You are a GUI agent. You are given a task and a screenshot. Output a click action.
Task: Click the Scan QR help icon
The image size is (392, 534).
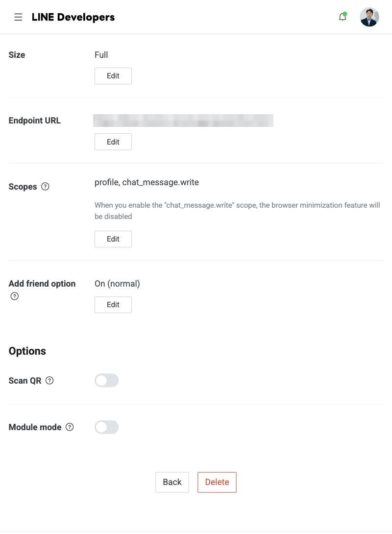[x=49, y=380]
